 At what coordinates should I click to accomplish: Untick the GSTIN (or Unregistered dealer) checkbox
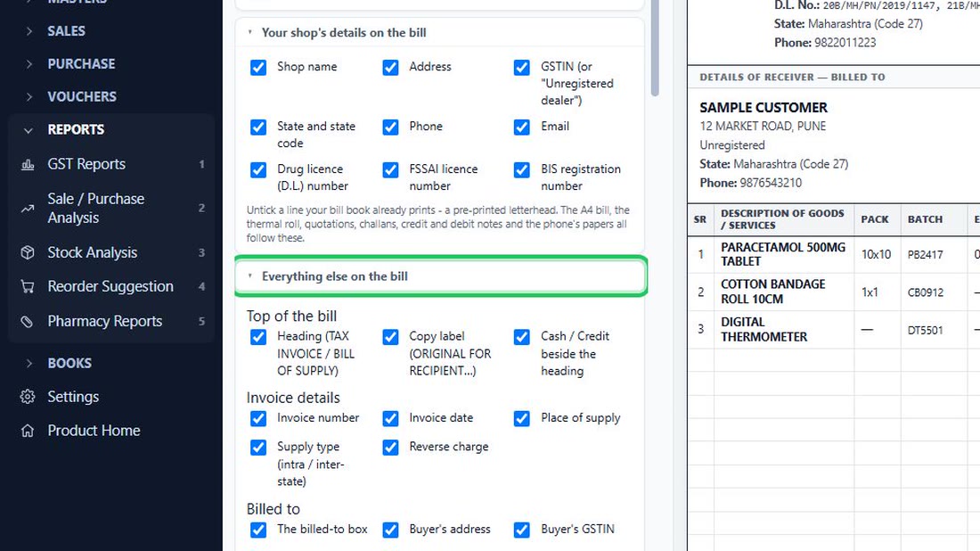coord(522,68)
